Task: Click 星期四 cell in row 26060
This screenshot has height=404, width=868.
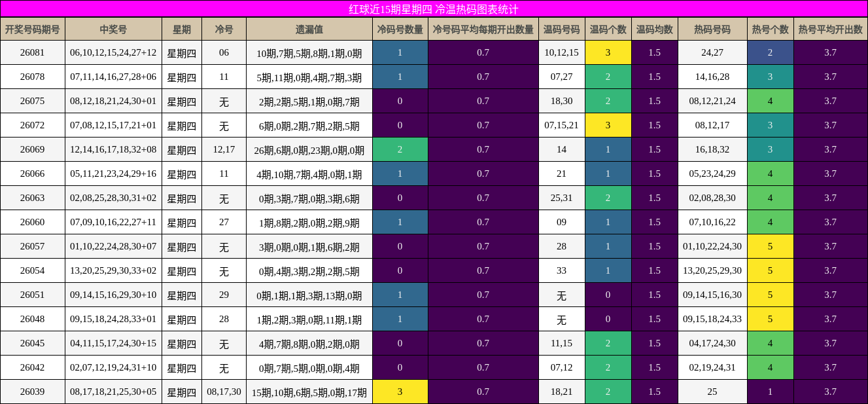Action: point(182,222)
